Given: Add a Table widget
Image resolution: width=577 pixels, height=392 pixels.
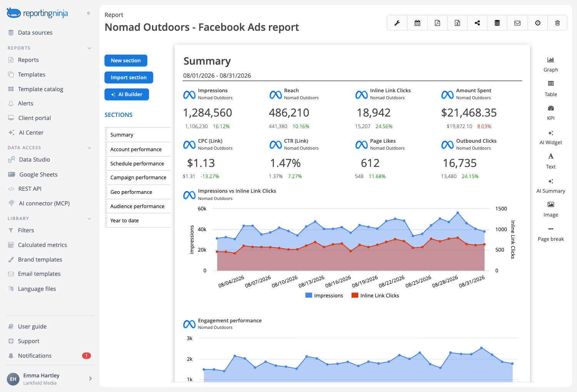Looking at the screenshot, I should pyautogui.click(x=551, y=89).
